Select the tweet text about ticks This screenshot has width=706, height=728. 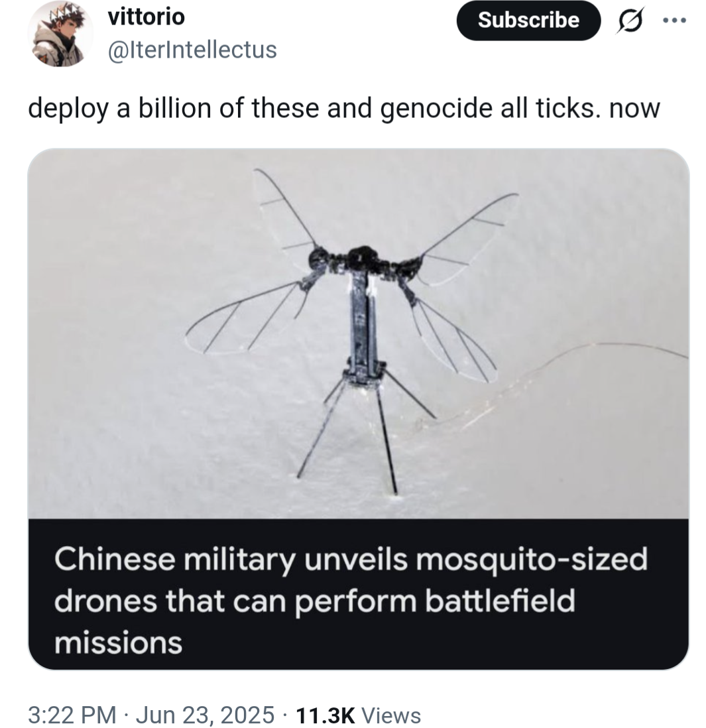point(344,109)
